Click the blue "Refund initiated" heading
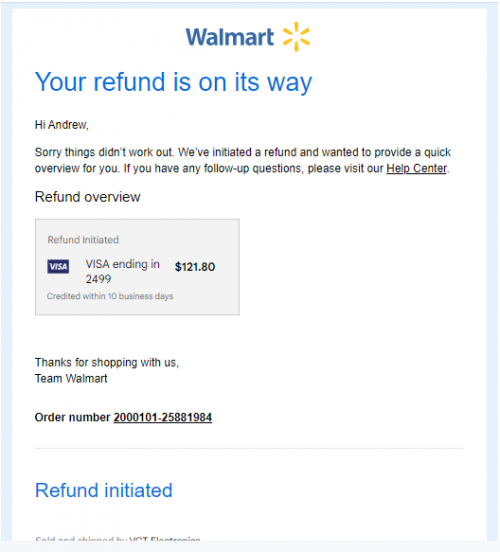Screen dimensions: 500x552 104,490
